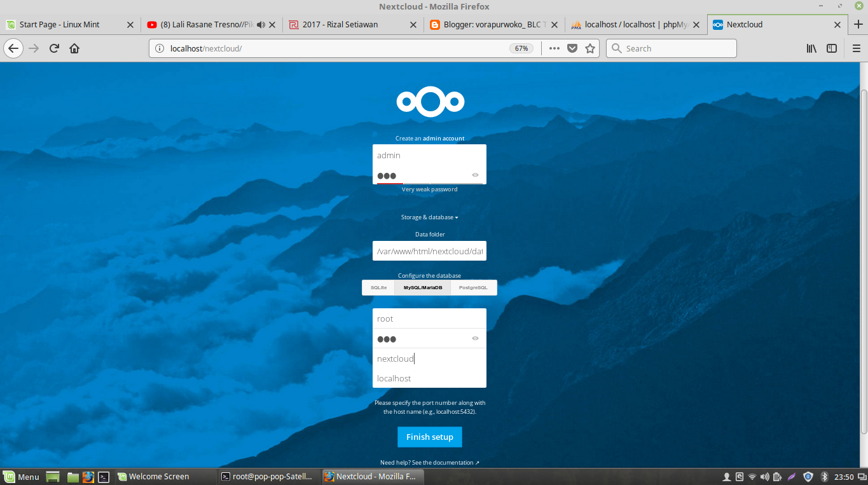
Task: Open the volume control tray icon
Action: point(764,477)
